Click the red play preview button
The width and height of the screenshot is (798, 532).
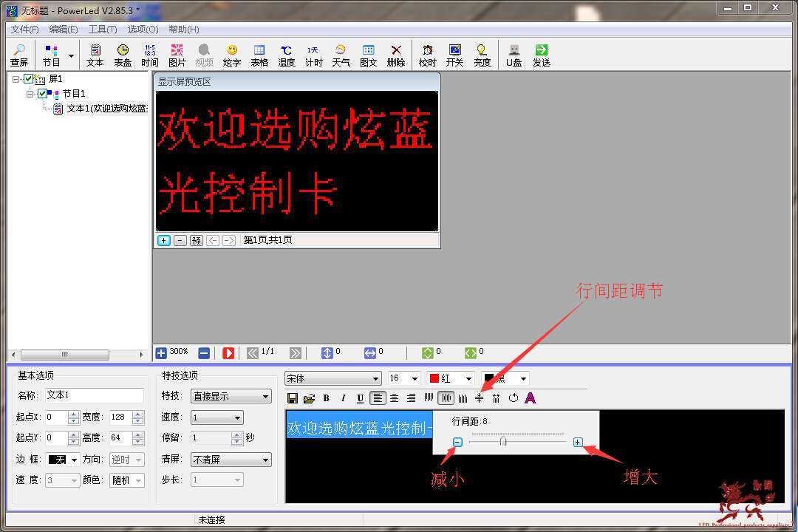pos(228,352)
